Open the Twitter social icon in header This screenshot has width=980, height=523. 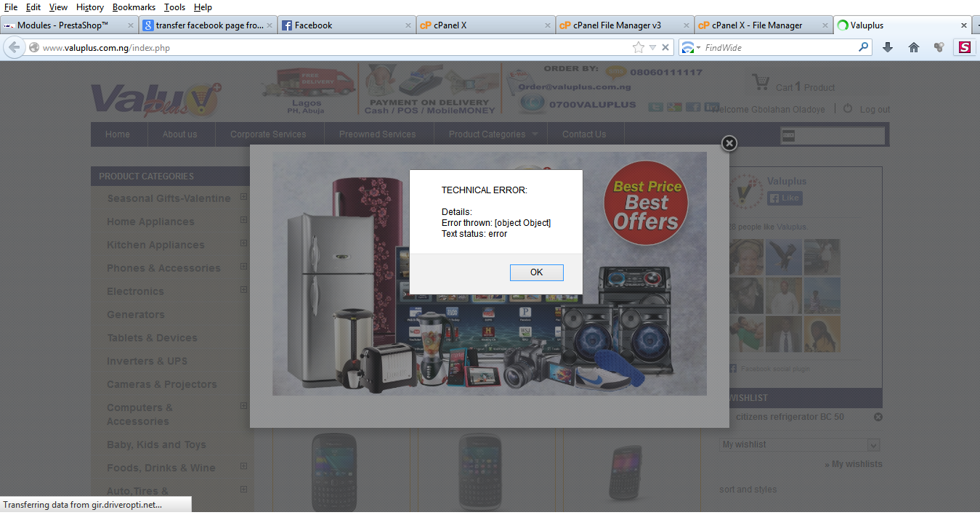(655, 107)
